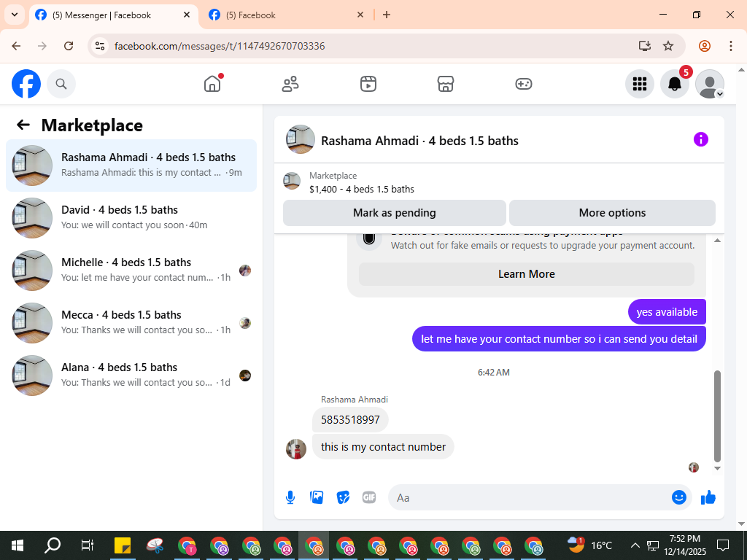Click Rashama's profile picture beside messages
747x560 pixels.
click(x=296, y=449)
